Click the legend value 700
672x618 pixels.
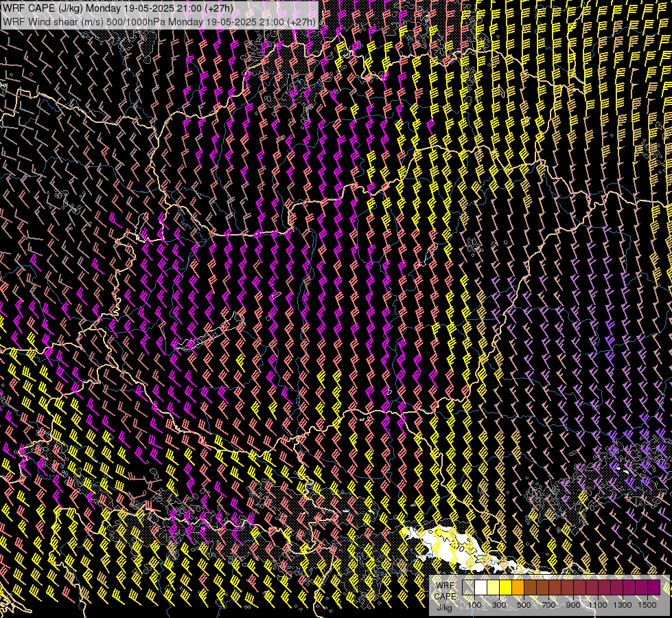(548, 605)
